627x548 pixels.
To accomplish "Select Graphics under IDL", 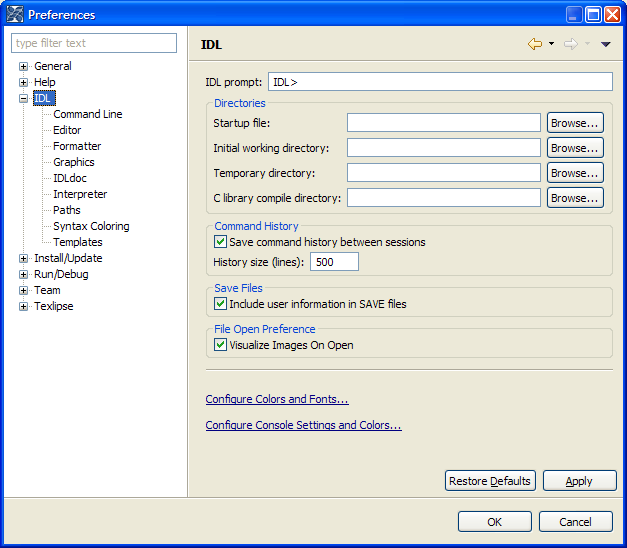I will pos(74,162).
